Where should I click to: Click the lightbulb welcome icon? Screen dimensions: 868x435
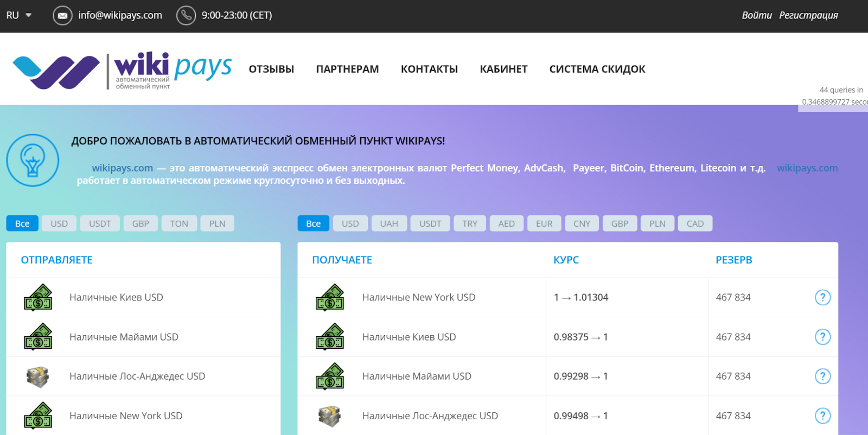point(33,160)
